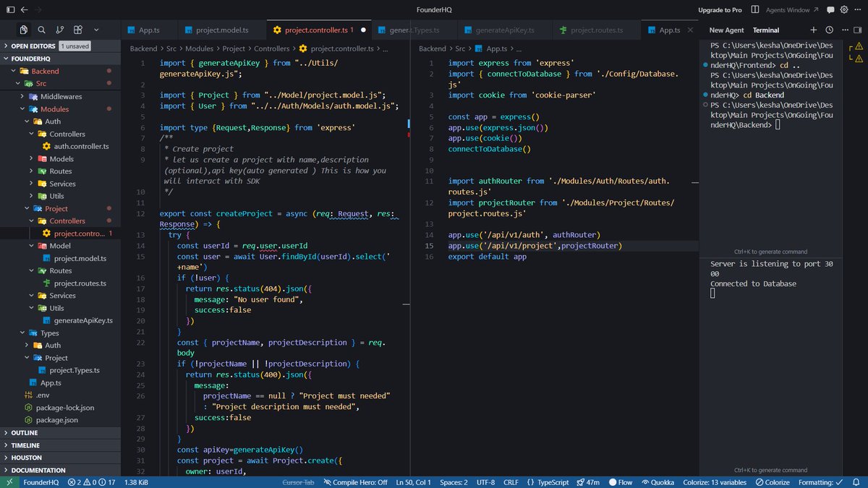This screenshot has height=488, width=868.
Task: Open history clock icon in agent panel
Action: [x=828, y=30]
